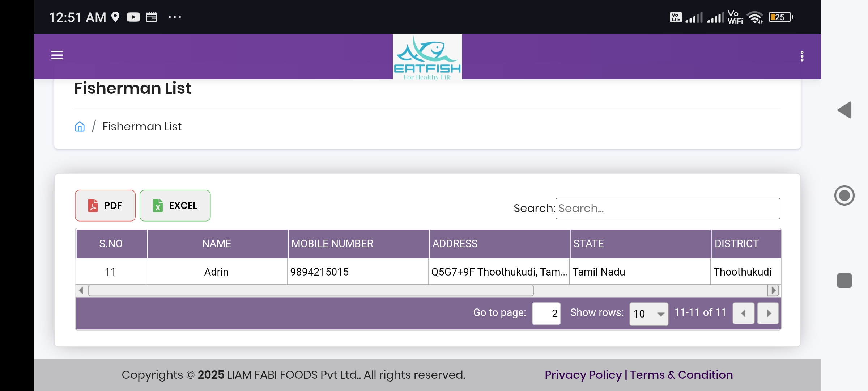Export the fisherman list as PDF

coord(105,206)
